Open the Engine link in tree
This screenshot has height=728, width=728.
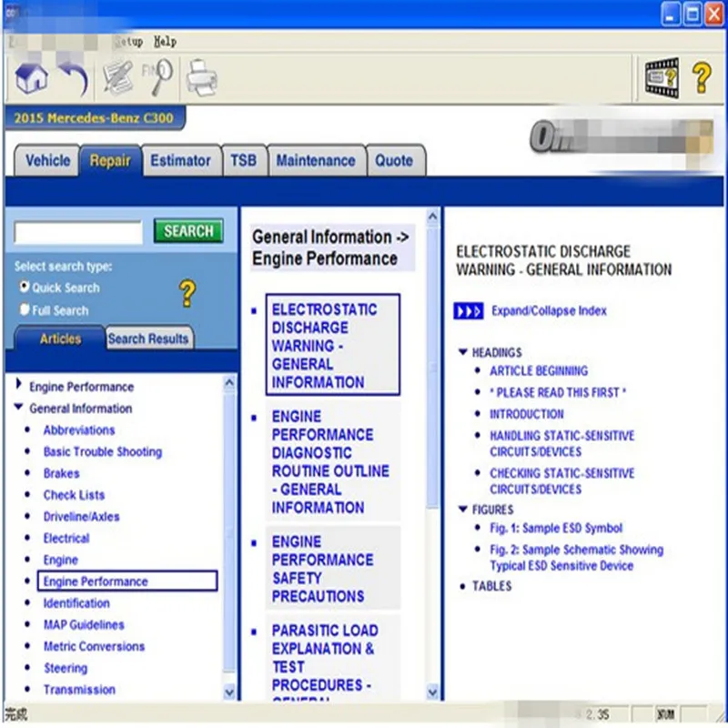pyautogui.click(x=61, y=560)
